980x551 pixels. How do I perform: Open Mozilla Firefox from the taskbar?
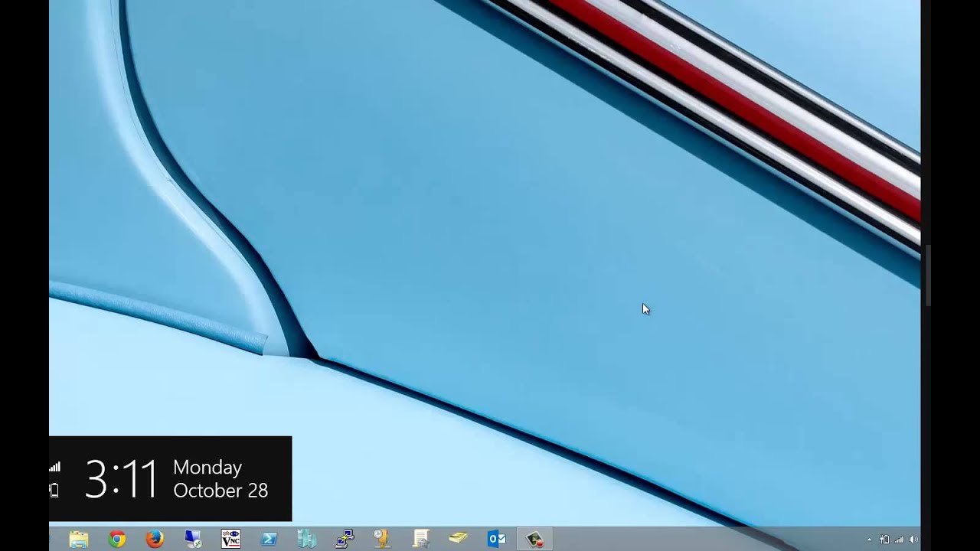155,539
